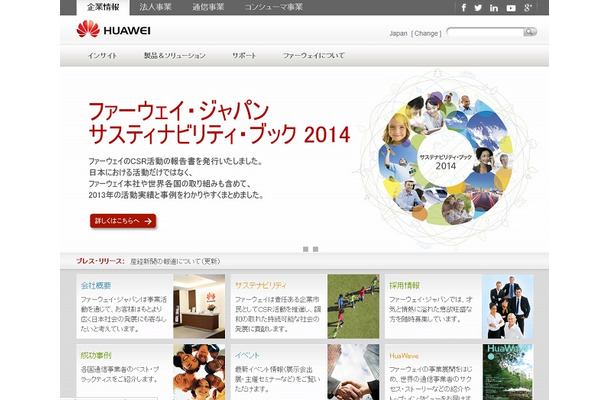This screenshot has width=610, height=400.
Task: Open the 製品＆ソリューション menu
Action: 175,56
